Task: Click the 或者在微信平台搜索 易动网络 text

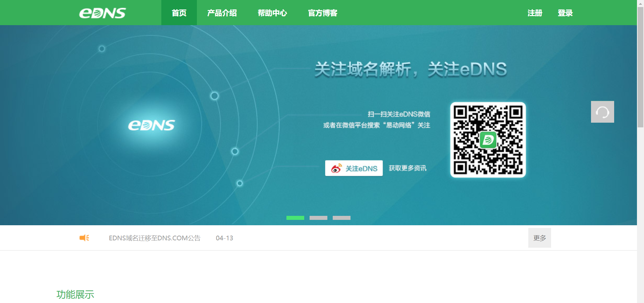Action: pyautogui.click(x=377, y=125)
